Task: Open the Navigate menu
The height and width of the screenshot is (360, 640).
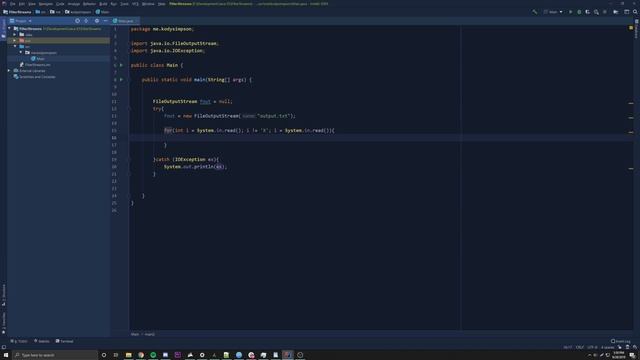Action: pos(46,4)
